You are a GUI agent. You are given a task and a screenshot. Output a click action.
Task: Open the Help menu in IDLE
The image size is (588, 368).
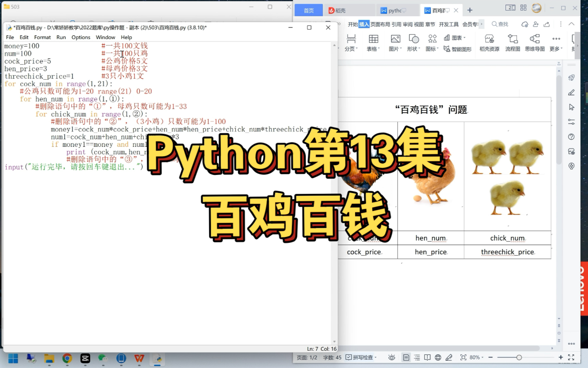coord(126,37)
